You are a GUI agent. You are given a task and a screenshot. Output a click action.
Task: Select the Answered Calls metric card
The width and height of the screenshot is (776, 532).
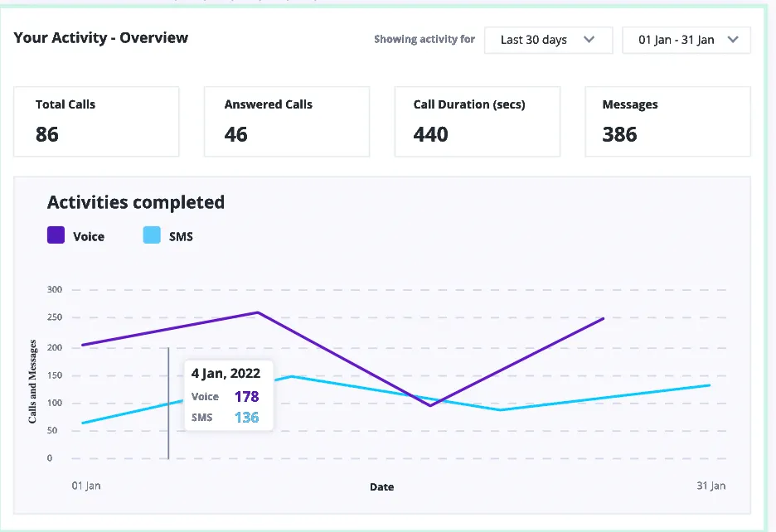point(286,121)
